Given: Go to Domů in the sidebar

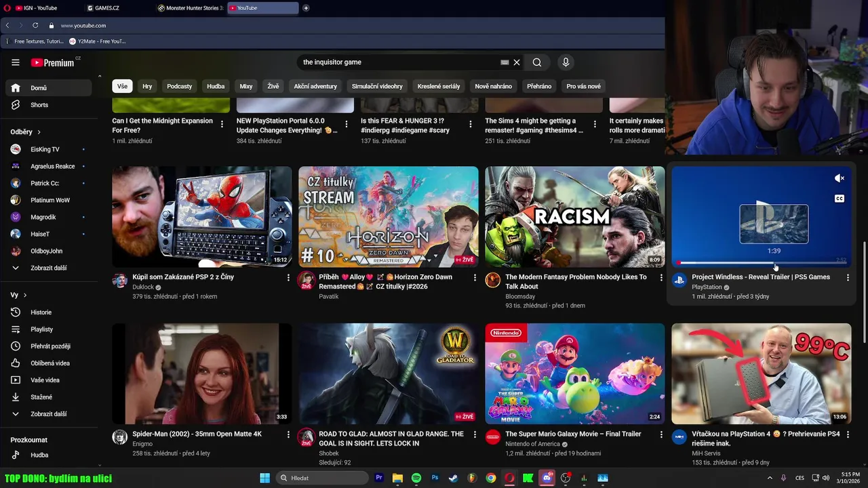Looking at the screenshot, I should coord(48,88).
